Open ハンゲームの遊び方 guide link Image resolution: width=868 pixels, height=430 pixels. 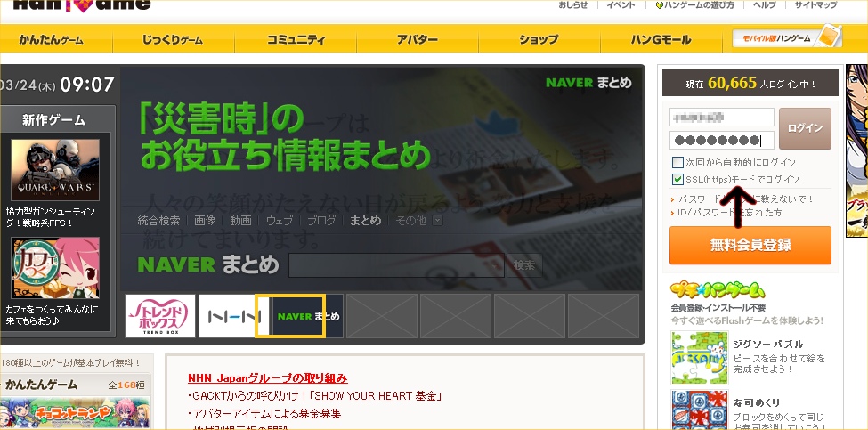(694, 5)
